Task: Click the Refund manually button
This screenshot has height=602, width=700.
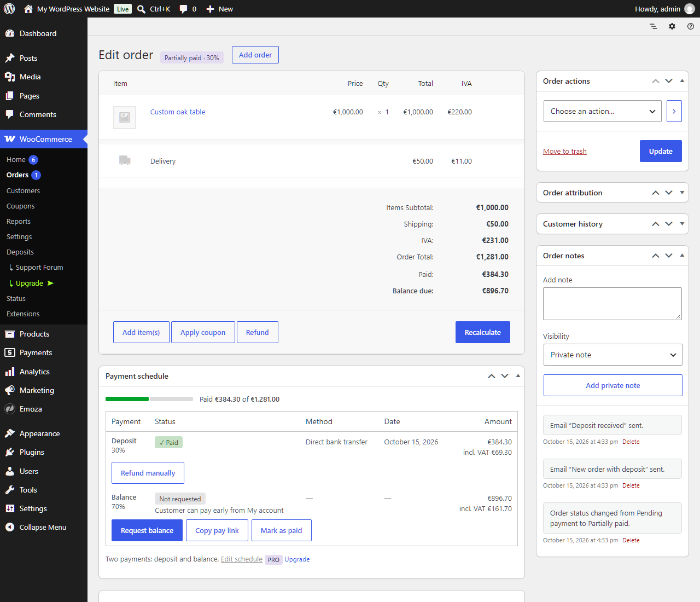Action: 148,473
